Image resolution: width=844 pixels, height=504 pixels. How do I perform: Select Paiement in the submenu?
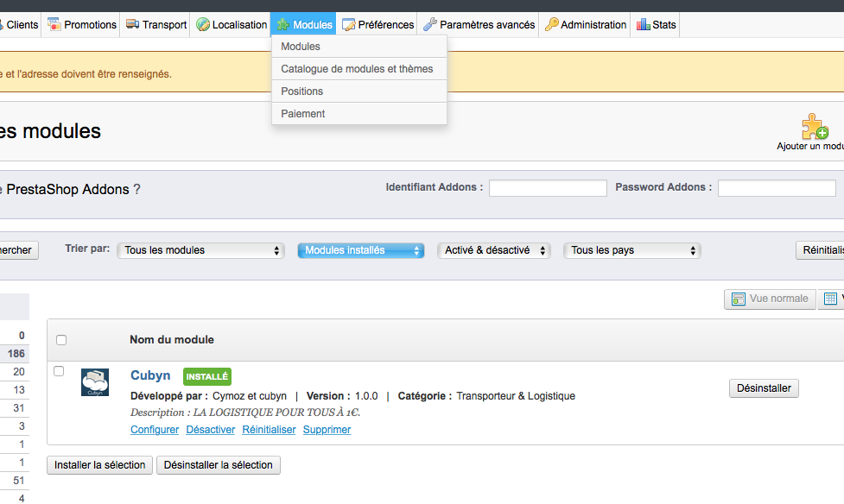[x=359, y=114]
